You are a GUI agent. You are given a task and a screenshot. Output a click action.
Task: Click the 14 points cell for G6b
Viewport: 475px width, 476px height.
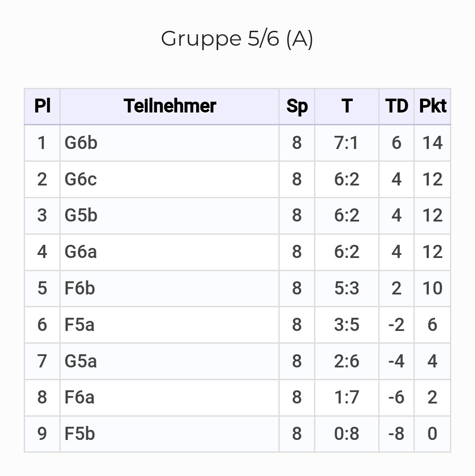pos(432,143)
